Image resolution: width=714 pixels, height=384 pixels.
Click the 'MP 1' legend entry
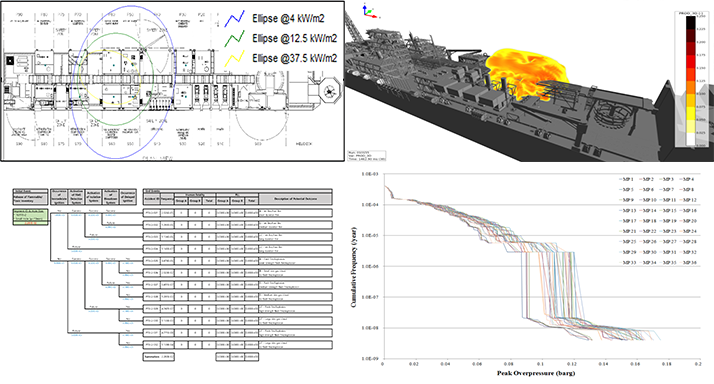627,179
